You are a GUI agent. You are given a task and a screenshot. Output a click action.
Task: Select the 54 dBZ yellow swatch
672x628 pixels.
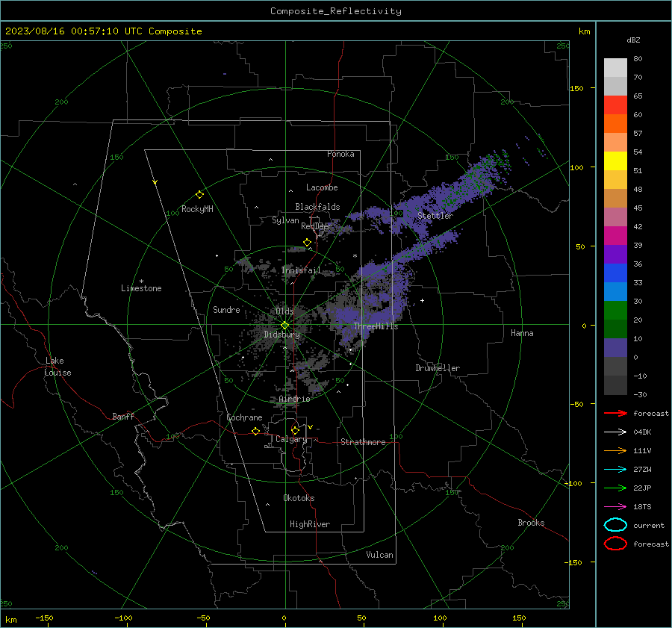coord(615,161)
